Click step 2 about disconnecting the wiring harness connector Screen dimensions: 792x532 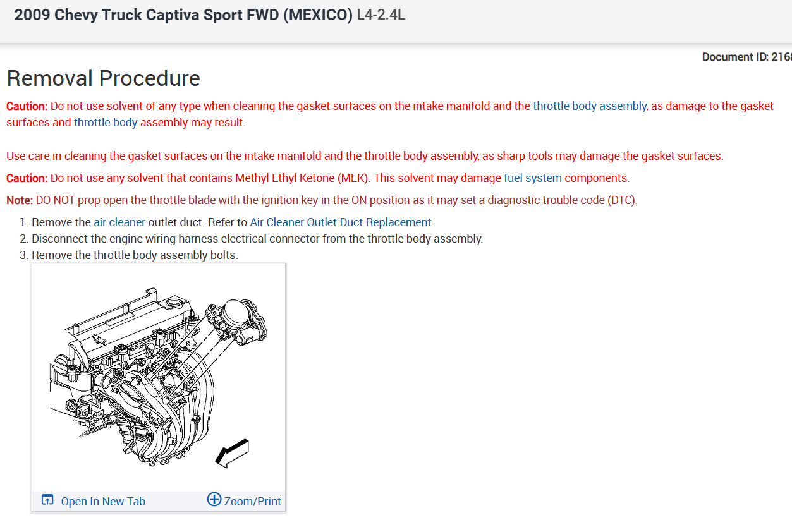[x=257, y=239]
